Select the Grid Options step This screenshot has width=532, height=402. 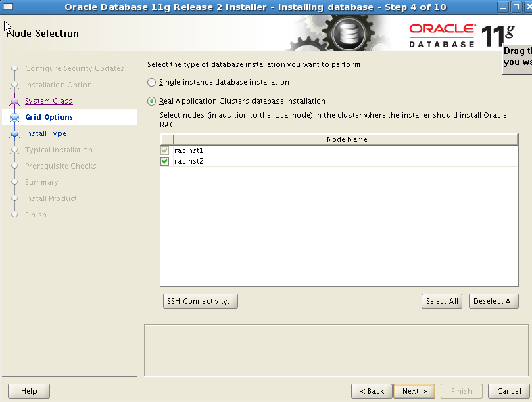click(49, 117)
